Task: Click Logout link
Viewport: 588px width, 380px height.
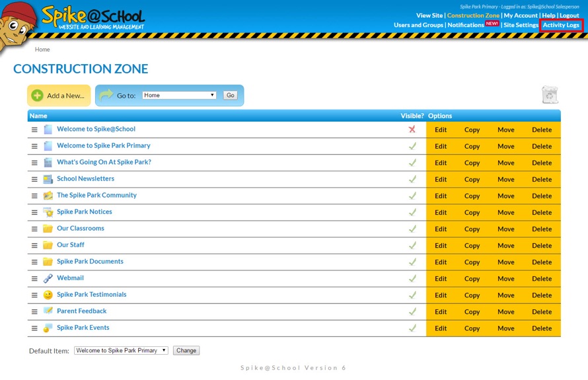Action: coord(570,15)
